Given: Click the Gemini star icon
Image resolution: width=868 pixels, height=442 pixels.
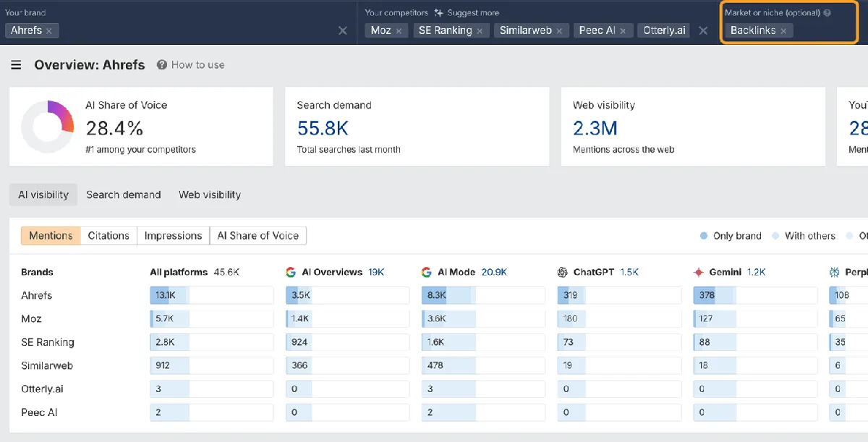Looking at the screenshot, I should 698,273.
